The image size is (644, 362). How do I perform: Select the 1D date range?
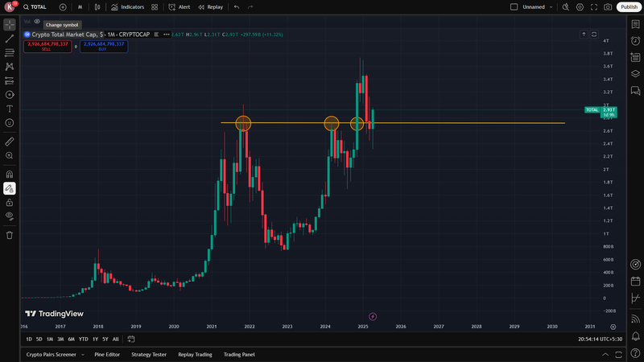click(x=29, y=339)
